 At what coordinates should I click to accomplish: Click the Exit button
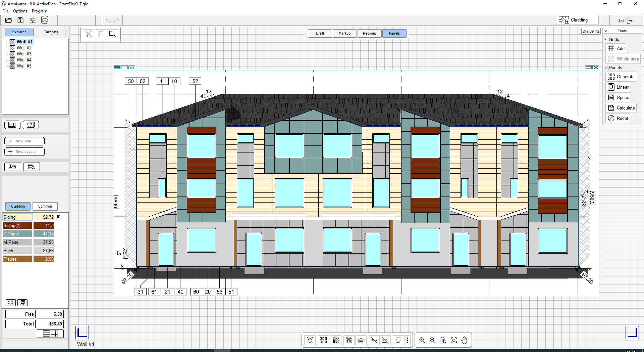pos(625,20)
